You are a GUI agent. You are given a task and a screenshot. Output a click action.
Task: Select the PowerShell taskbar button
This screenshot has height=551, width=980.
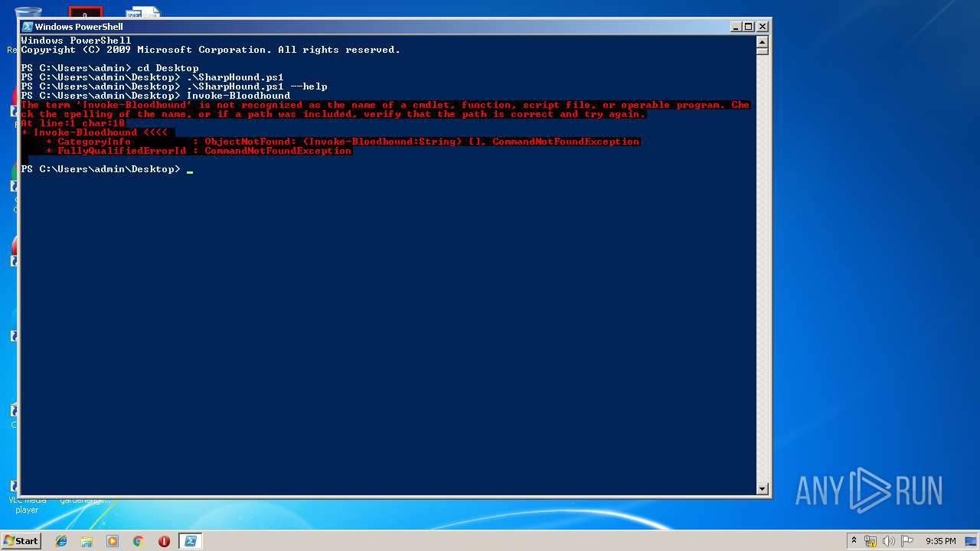(190, 541)
